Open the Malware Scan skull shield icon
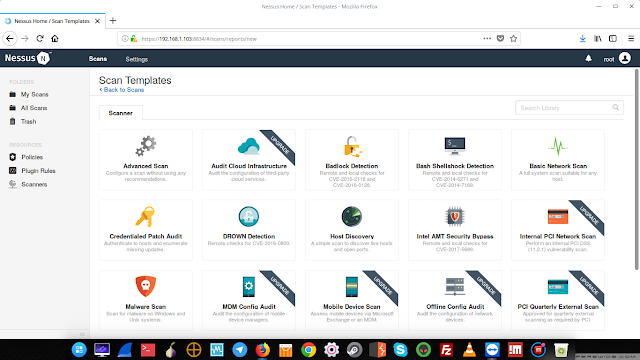 [x=146, y=287]
